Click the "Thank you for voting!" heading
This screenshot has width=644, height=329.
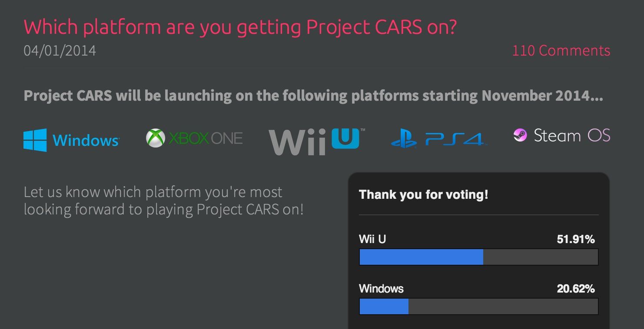pyautogui.click(x=424, y=194)
